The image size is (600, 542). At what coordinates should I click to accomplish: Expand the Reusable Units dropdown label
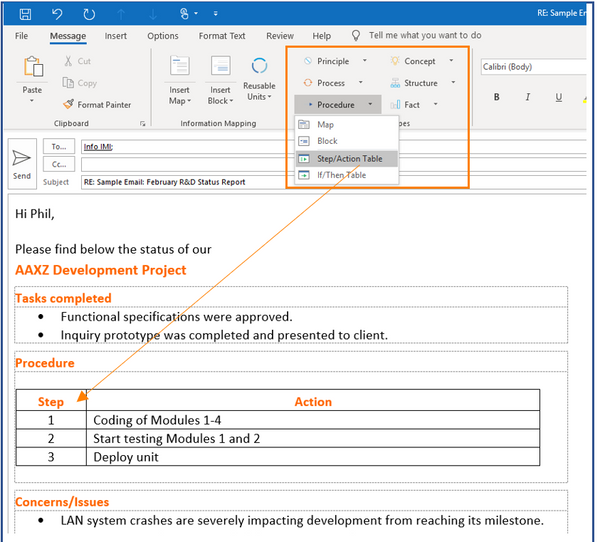pos(259,91)
